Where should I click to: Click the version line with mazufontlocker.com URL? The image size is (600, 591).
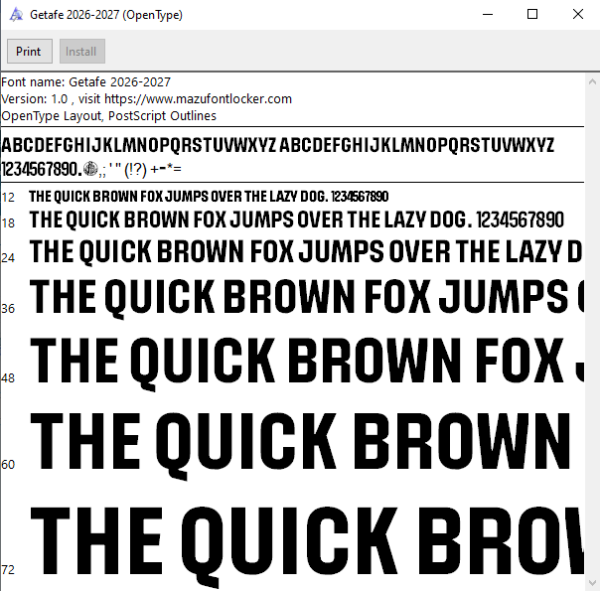click(x=147, y=99)
